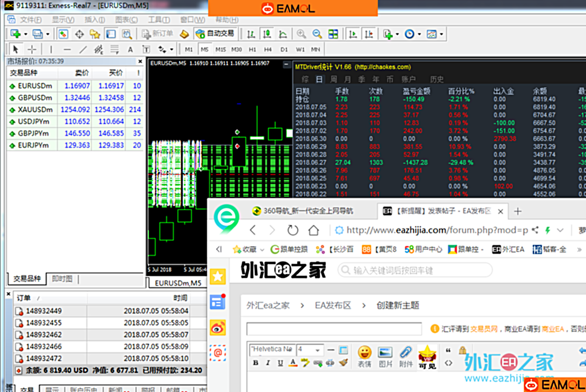Open the periodicity clock dropdown arrow
The height and width of the screenshot is (392, 586).
tap(419, 35)
